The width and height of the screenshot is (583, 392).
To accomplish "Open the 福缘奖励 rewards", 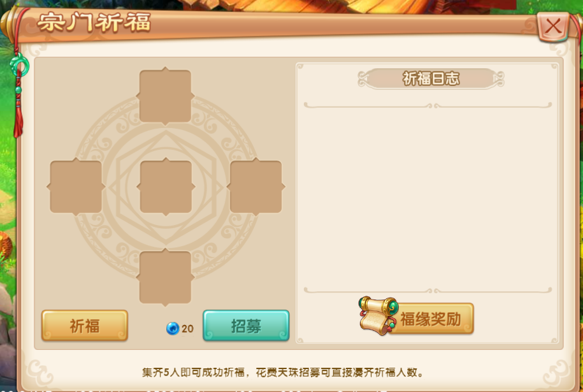I will [430, 319].
